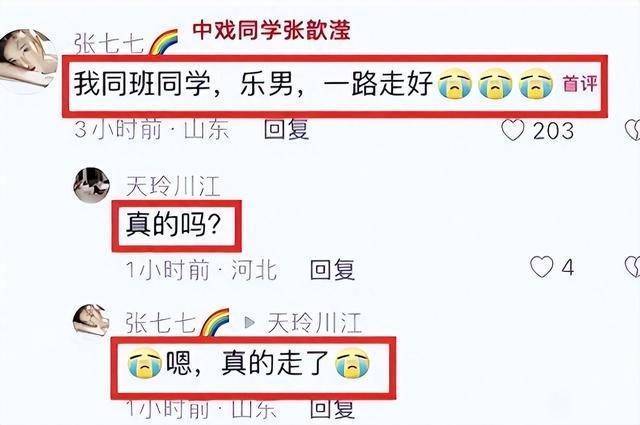Open replied-to username 天玲川江 in last reply
This screenshot has width=640, height=425.
pos(314,323)
